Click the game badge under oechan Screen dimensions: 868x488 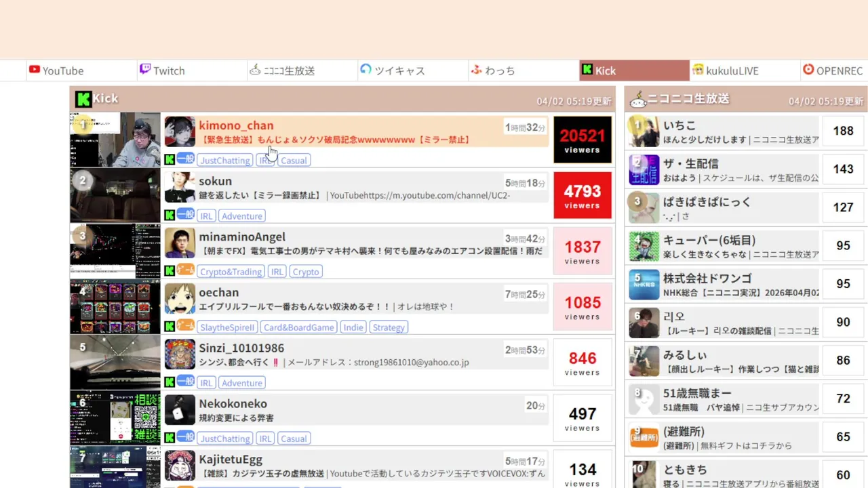click(x=185, y=326)
